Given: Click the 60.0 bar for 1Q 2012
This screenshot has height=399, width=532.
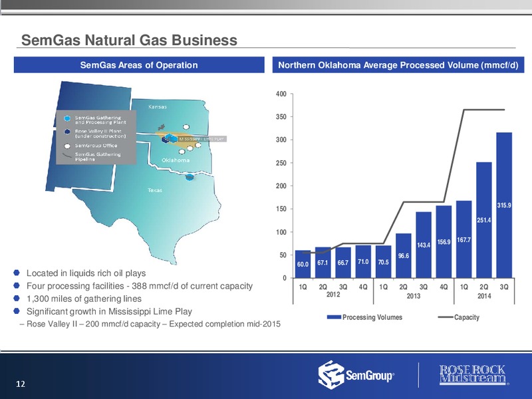Looking at the screenshot, I should tap(303, 264).
